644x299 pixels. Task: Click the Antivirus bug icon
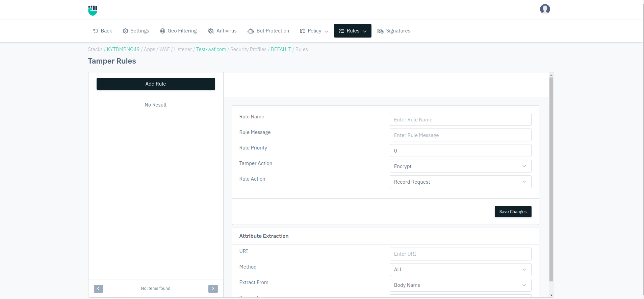pos(211,31)
